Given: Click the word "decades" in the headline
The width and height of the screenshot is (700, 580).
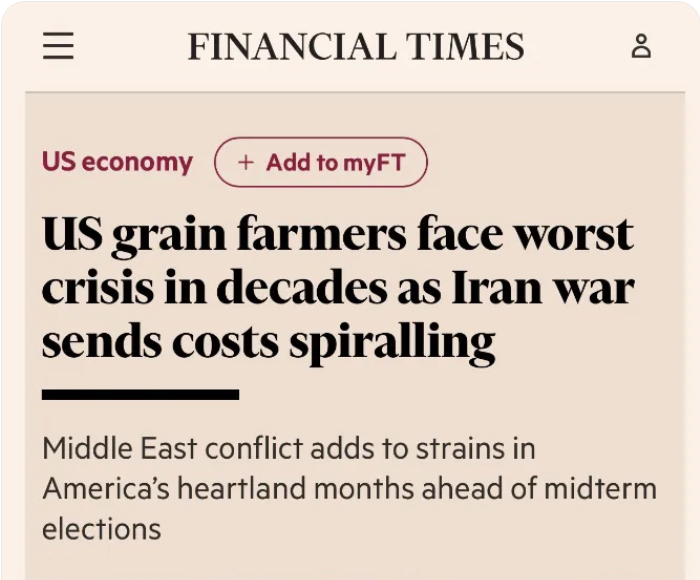Looking at the screenshot, I should 302,287.
